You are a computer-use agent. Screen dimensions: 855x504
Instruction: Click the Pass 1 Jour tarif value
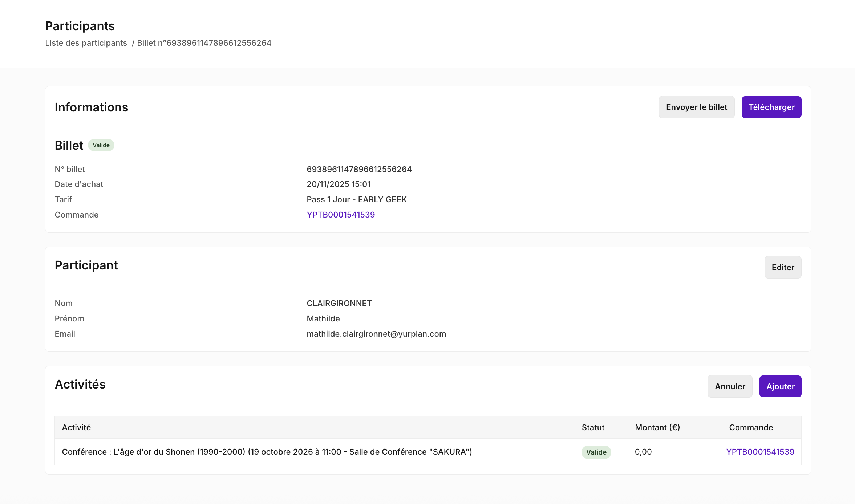pos(356,199)
